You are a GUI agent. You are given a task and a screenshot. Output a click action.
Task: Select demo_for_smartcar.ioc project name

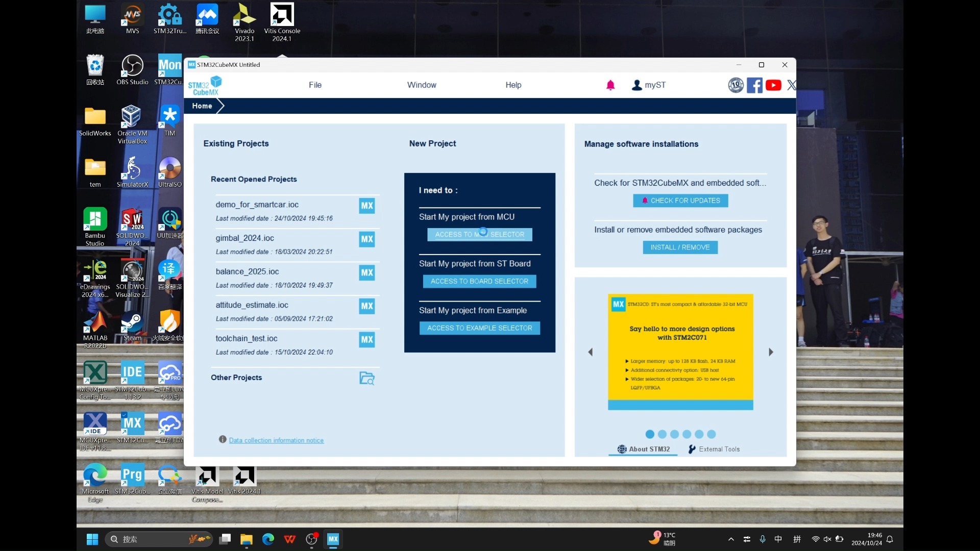point(257,205)
